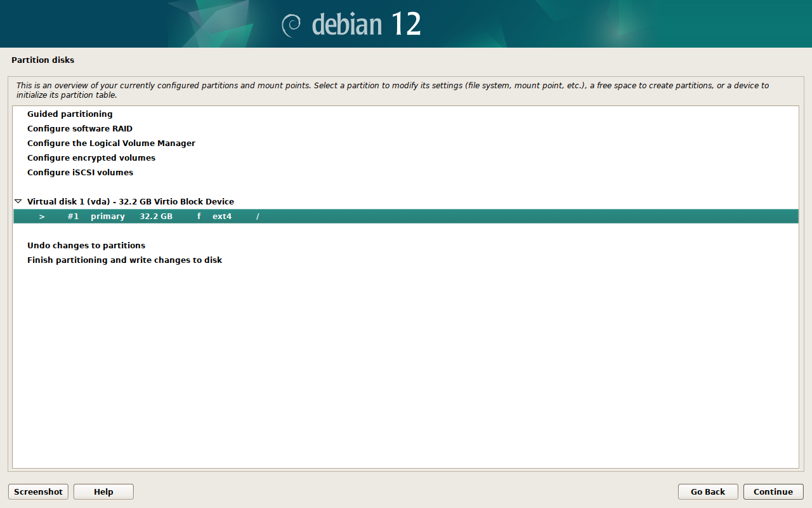The width and height of the screenshot is (812, 508).
Task: Click the '/' mount point of partition #1
Action: point(258,217)
